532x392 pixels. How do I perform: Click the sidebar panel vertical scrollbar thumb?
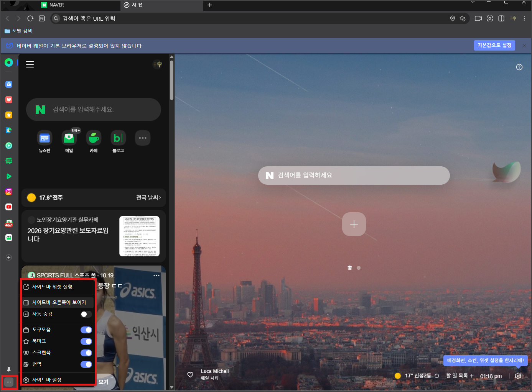pyautogui.click(x=171, y=80)
